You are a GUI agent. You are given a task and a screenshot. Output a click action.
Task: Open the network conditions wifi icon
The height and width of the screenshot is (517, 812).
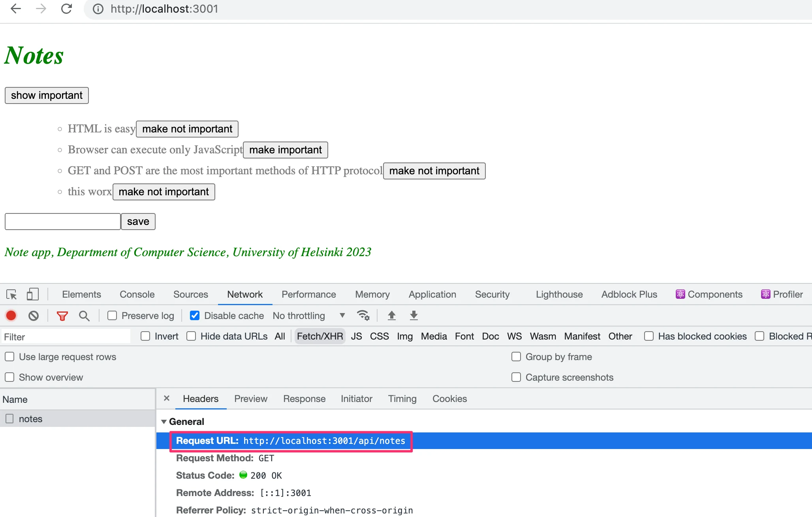coord(363,315)
